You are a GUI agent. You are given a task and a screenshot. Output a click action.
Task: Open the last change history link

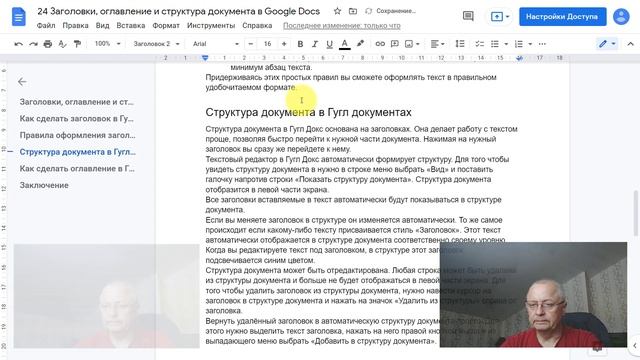pyautogui.click(x=342, y=26)
